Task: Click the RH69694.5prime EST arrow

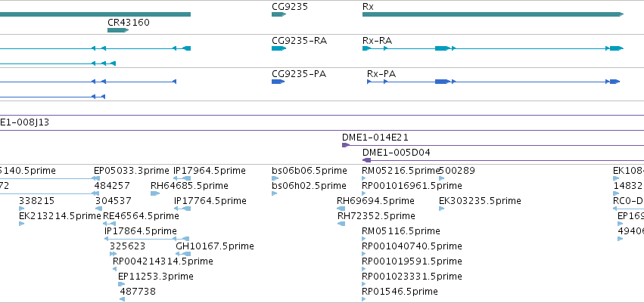Action: pos(341,209)
